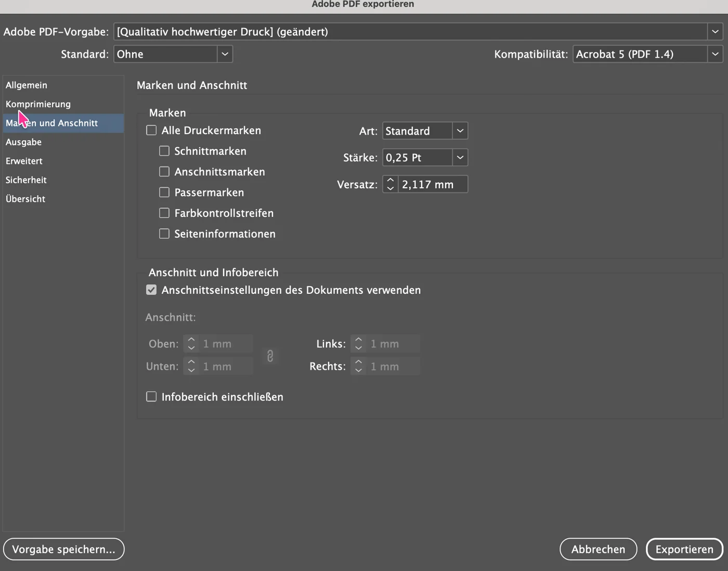This screenshot has height=571, width=728.
Task: Click the chain link icon between bleed fields
Action: (270, 356)
